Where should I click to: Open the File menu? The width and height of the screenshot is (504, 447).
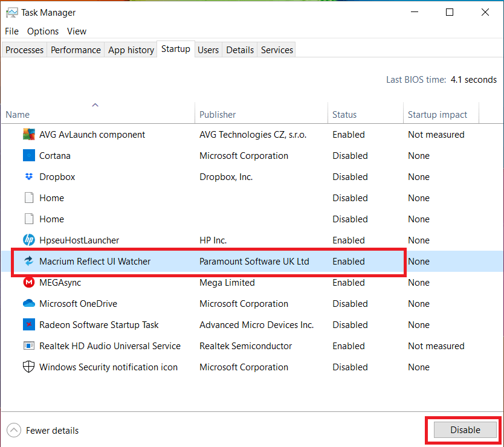[x=12, y=31]
